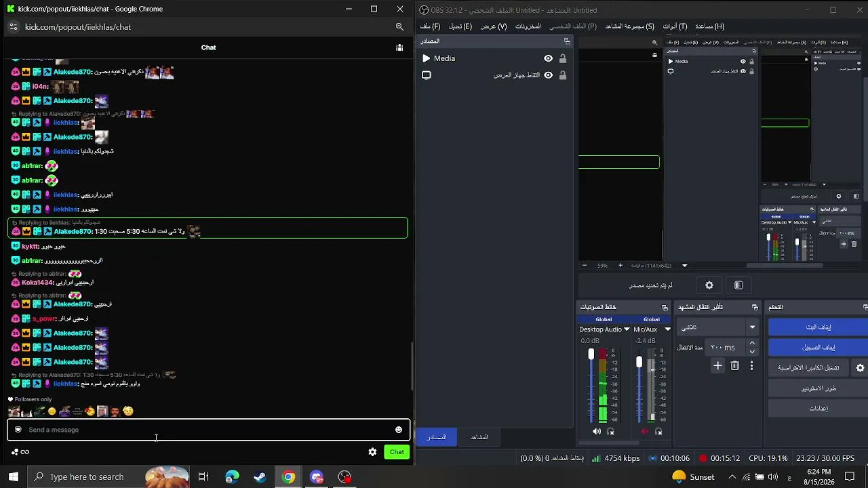Open OBS View (V) menu
Screen dimensions: 868x488
[494, 26]
